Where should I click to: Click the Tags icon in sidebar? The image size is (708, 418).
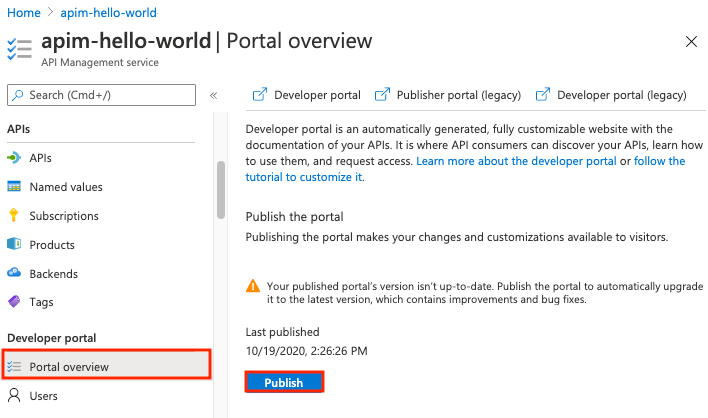click(x=15, y=302)
